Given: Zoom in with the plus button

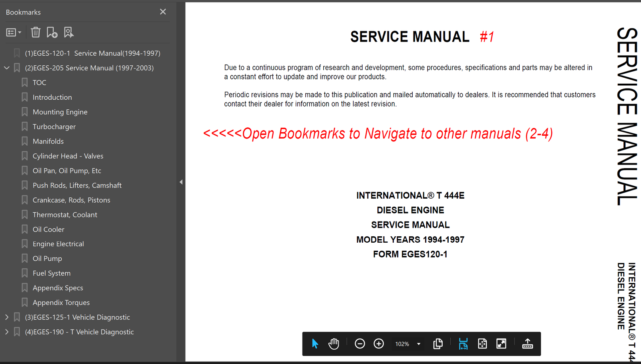Looking at the screenshot, I should tap(379, 344).
